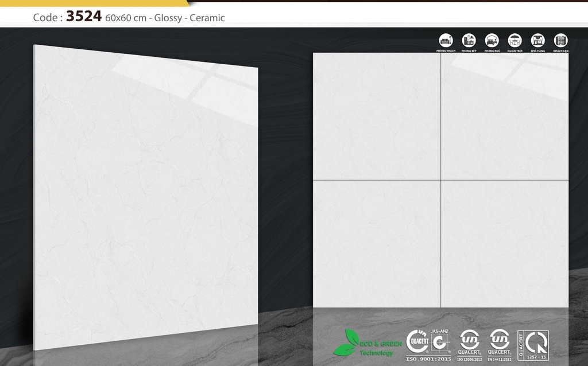
Task: Click the Quacert 1257-15 square badge
Action: pos(533,345)
